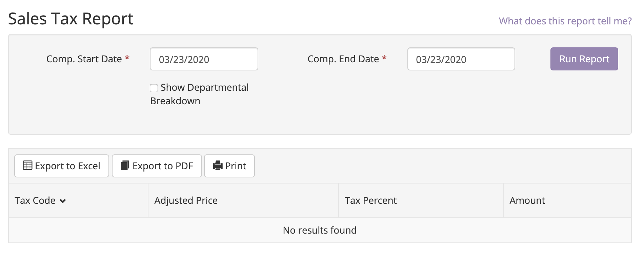644x258 pixels.
Task: Click the Excel spreadsheet icon
Action: point(27,166)
